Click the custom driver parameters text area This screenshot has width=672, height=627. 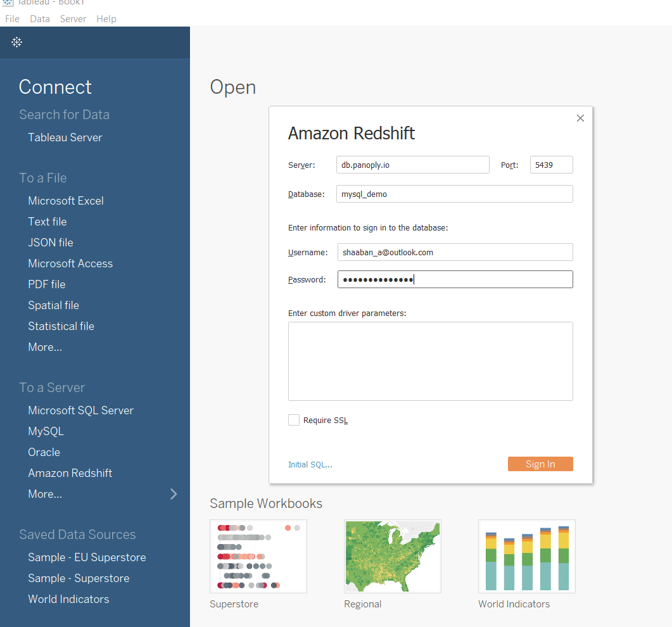tap(430, 361)
